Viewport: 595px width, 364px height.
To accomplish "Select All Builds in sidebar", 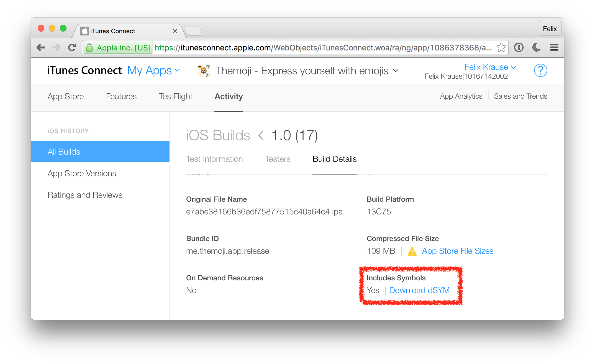I will (100, 152).
